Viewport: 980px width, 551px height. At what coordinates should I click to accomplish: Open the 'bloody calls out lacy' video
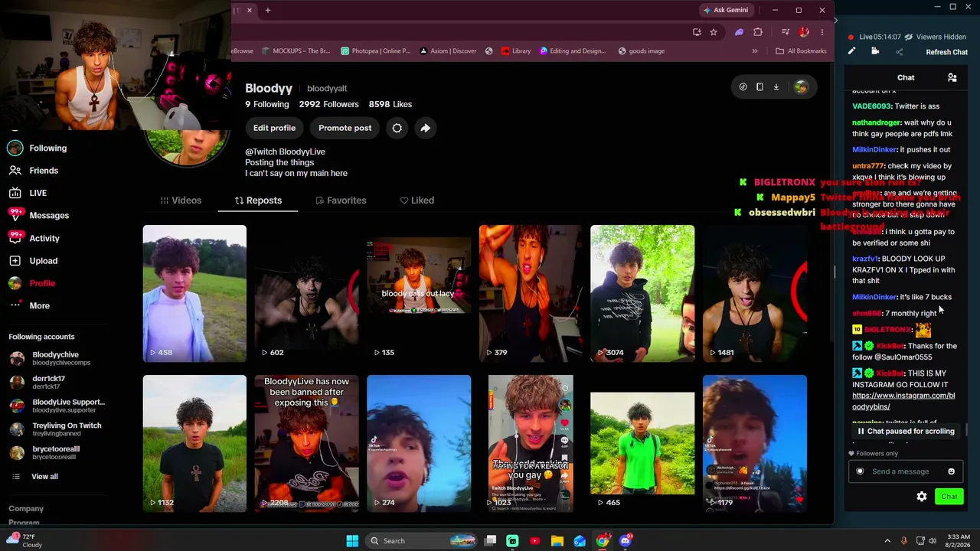pos(419,293)
